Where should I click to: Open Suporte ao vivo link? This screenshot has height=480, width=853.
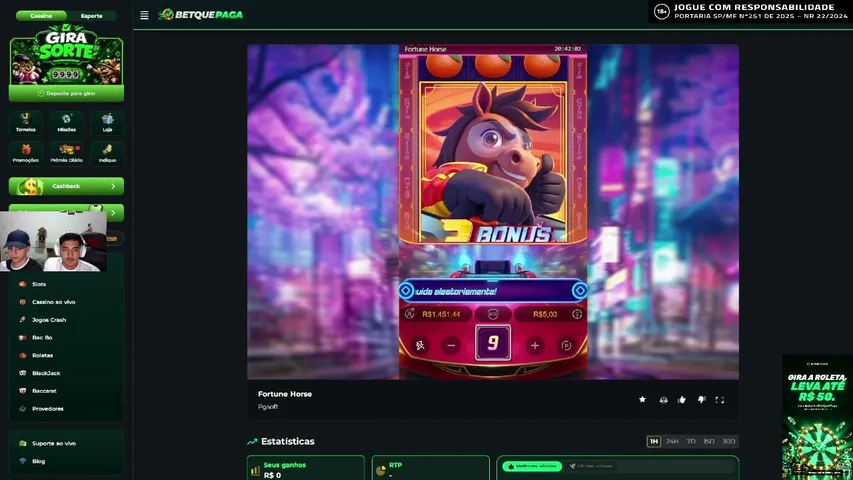[x=53, y=444]
